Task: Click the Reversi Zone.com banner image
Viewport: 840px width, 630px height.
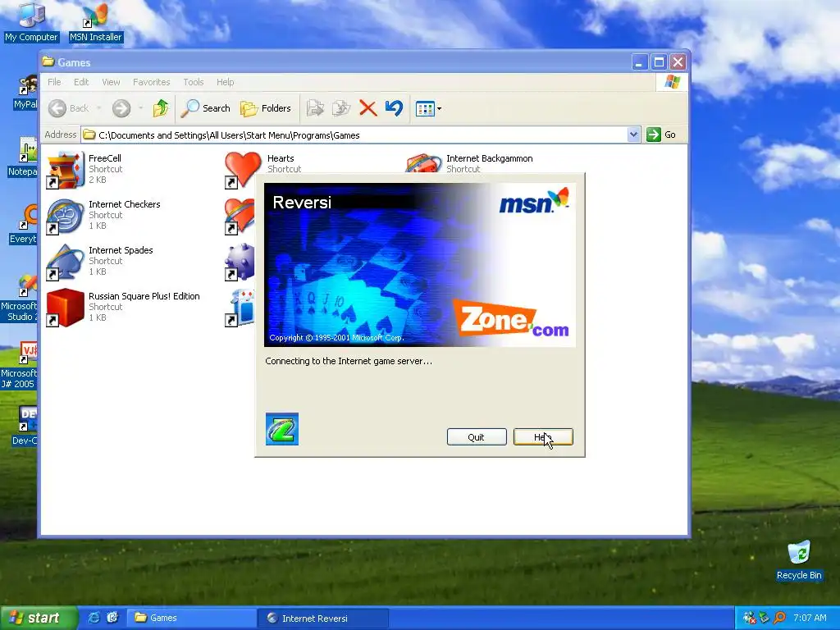Action: [x=420, y=265]
